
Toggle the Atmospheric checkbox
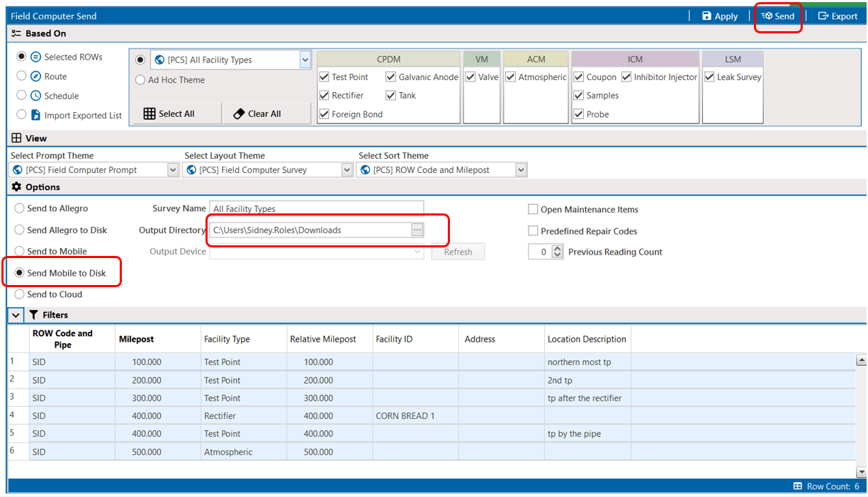(x=510, y=77)
